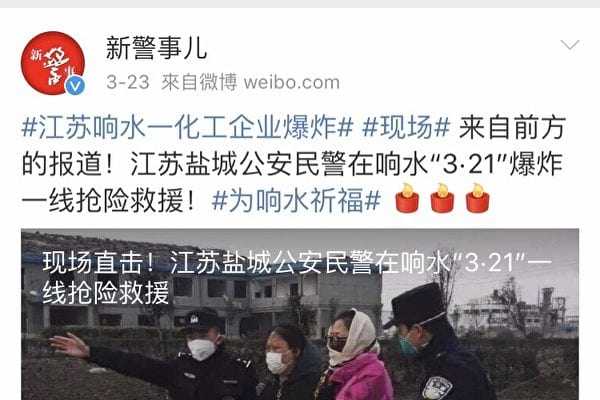600x400 pixels.
Task: Open the #为响水祈福# hashtag
Action: [x=296, y=201]
